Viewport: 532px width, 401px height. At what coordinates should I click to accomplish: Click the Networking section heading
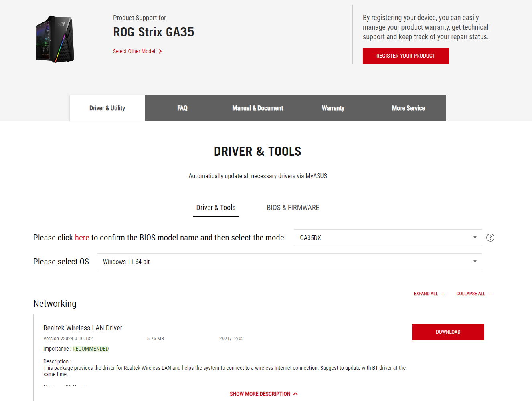(x=55, y=304)
